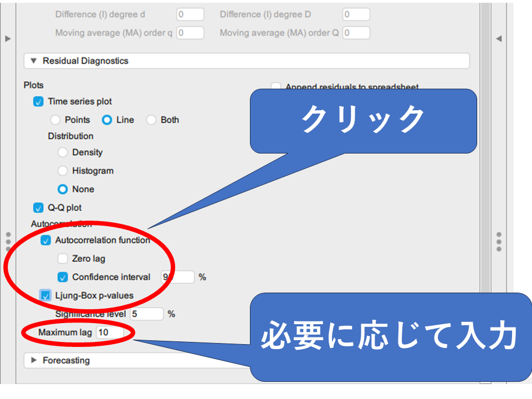Viewport: 532px width, 399px height.
Task: Select the Points radio button
Action: [x=55, y=120]
